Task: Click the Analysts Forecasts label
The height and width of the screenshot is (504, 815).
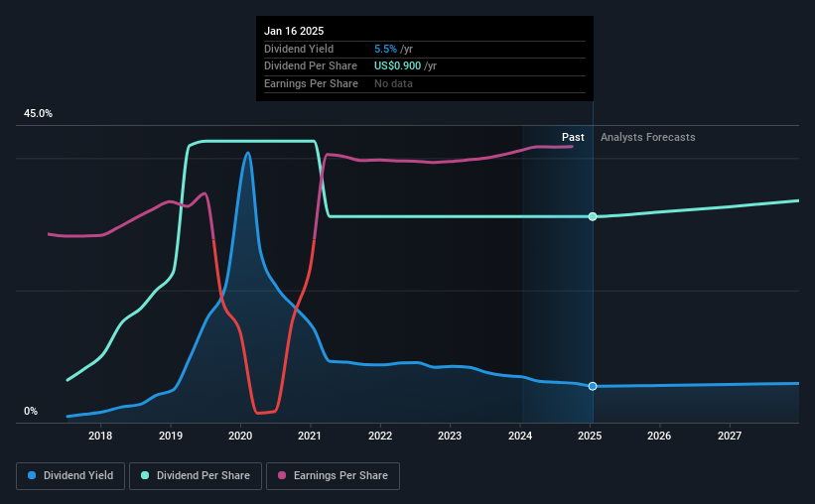Action: (x=647, y=137)
